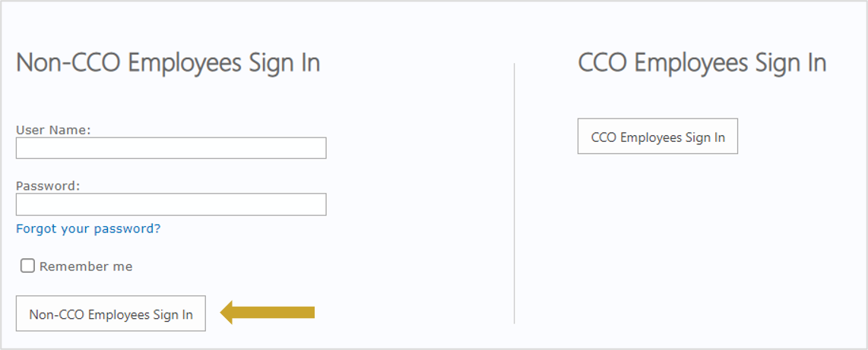The image size is (868, 350).
Task: Enable the Remember me checkbox
Action: click(x=28, y=266)
